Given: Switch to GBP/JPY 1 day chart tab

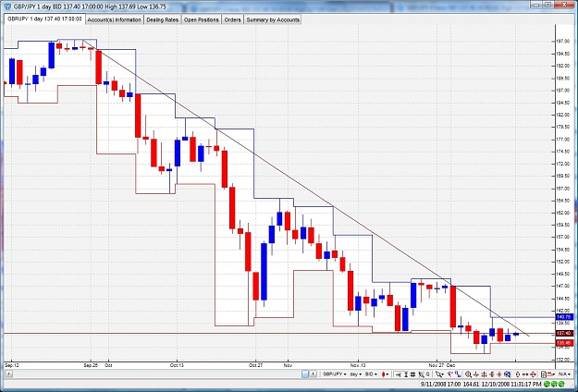Looking at the screenshot, I should [44, 19].
